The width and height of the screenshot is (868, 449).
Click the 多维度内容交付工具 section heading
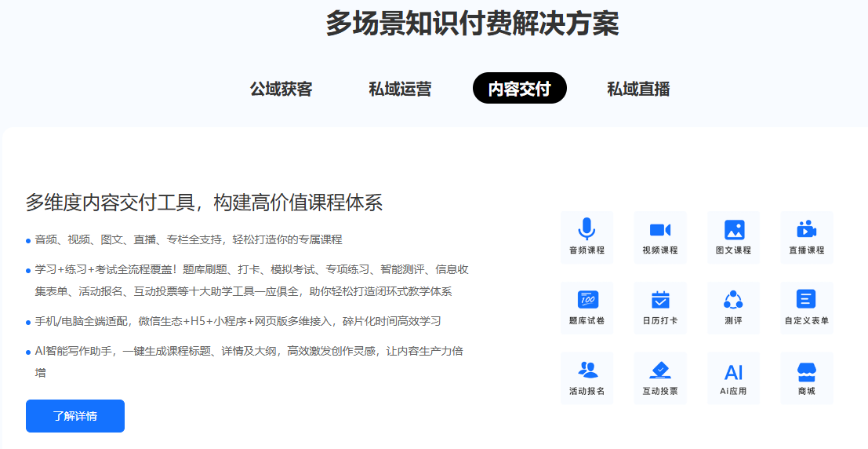click(x=204, y=203)
